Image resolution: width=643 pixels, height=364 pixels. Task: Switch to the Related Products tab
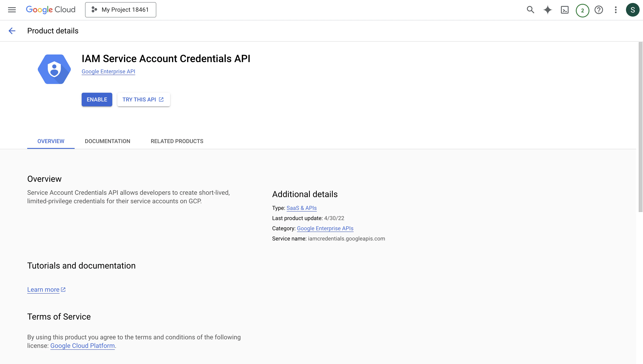tap(177, 141)
